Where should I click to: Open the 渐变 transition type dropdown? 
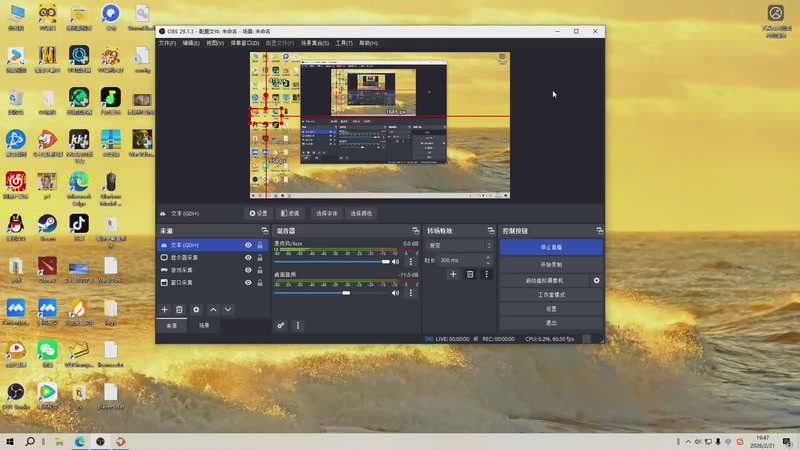[x=459, y=245]
